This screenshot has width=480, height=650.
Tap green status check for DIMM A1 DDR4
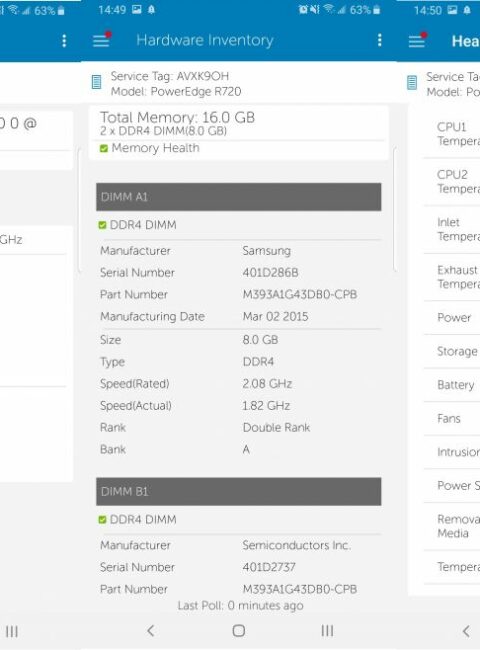point(102,225)
